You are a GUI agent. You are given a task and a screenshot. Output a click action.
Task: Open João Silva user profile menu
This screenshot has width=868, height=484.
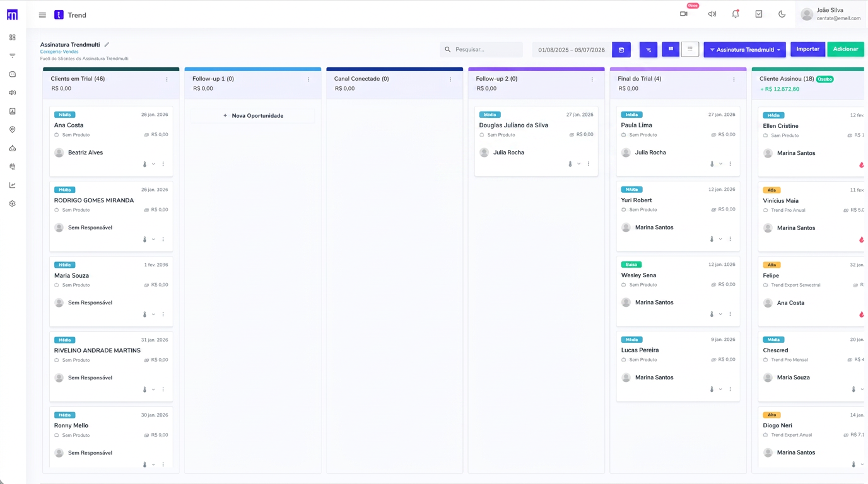pyautogui.click(x=831, y=14)
